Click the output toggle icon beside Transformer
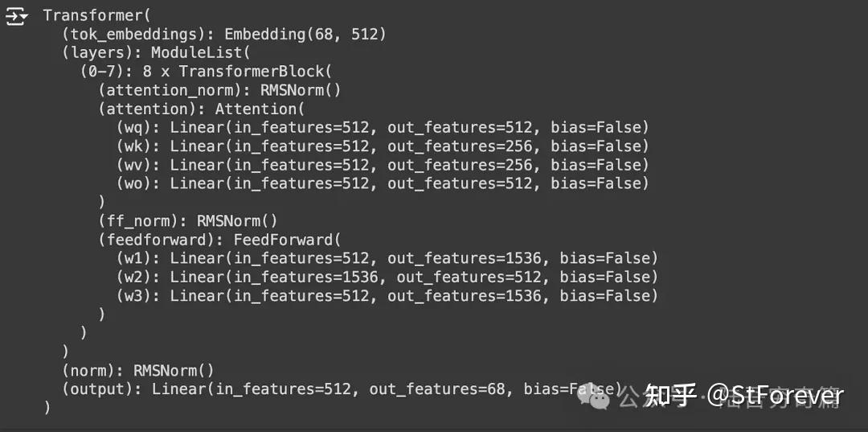The width and height of the screenshot is (868, 432). pyautogui.click(x=16, y=15)
